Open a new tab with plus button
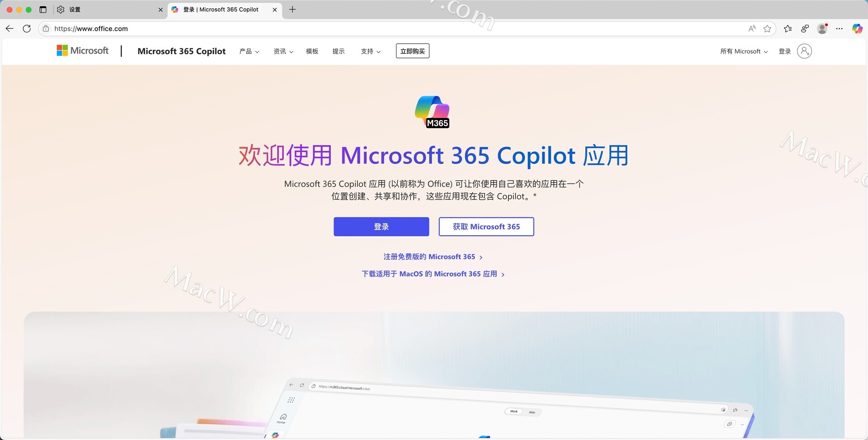This screenshot has width=868, height=440. click(x=292, y=9)
